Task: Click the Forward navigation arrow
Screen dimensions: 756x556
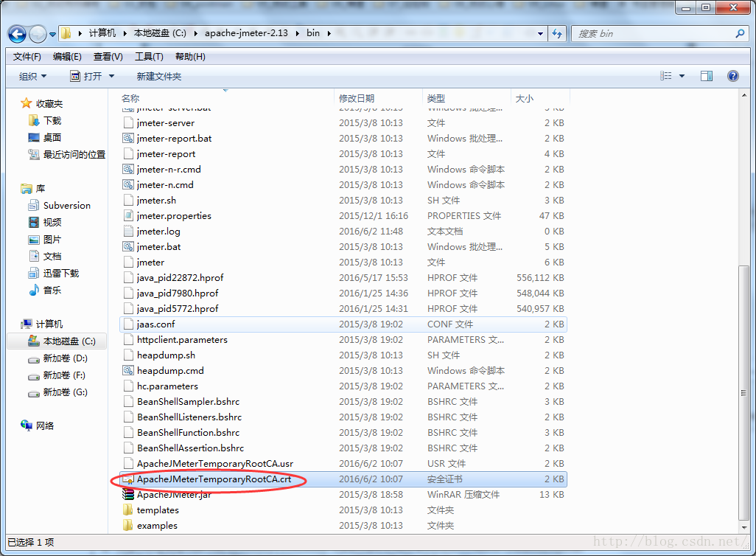Action: pos(38,34)
